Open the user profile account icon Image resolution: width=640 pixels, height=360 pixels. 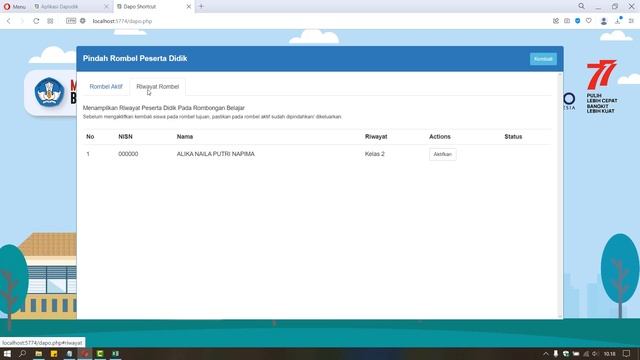(x=604, y=21)
